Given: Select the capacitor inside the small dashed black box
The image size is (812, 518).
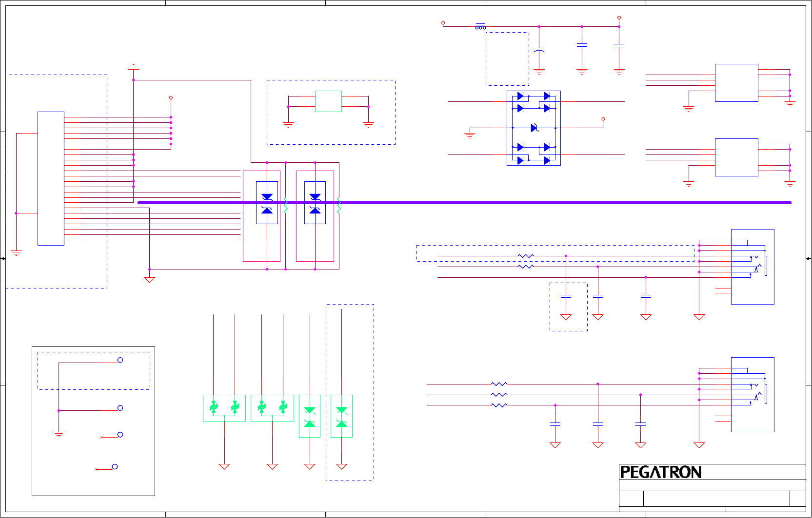Looking at the screenshot, I should tap(566, 296).
